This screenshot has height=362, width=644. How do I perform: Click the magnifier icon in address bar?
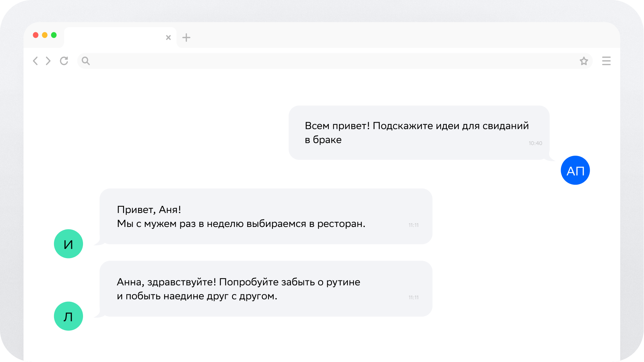pos(86,61)
